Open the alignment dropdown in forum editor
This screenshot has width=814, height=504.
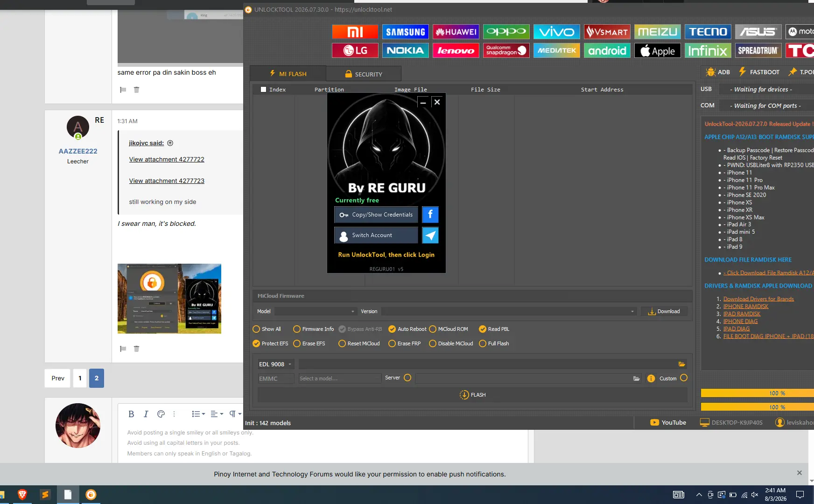(x=217, y=414)
